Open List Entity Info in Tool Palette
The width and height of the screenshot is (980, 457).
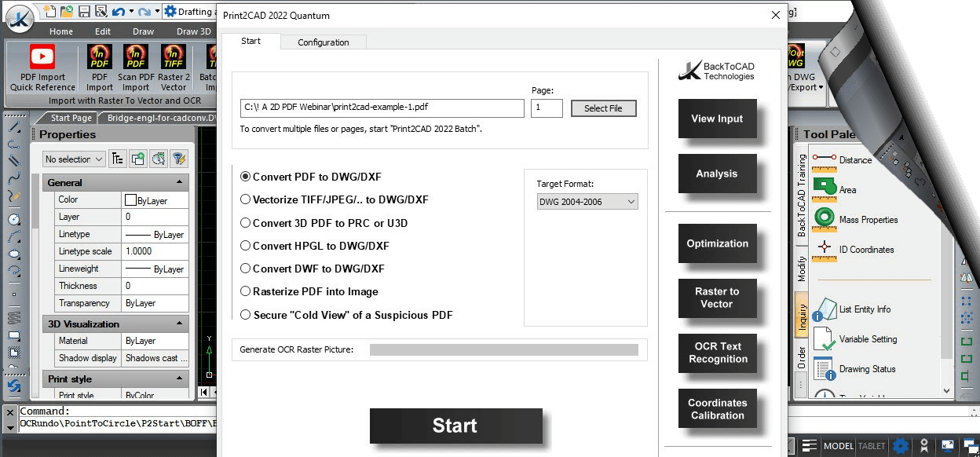[x=851, y=309]
